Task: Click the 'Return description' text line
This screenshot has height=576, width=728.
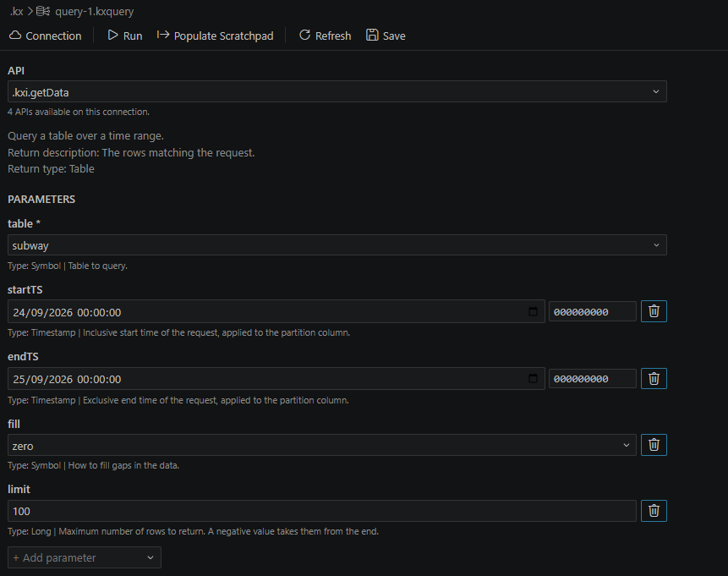Action: tap(131, 152)
